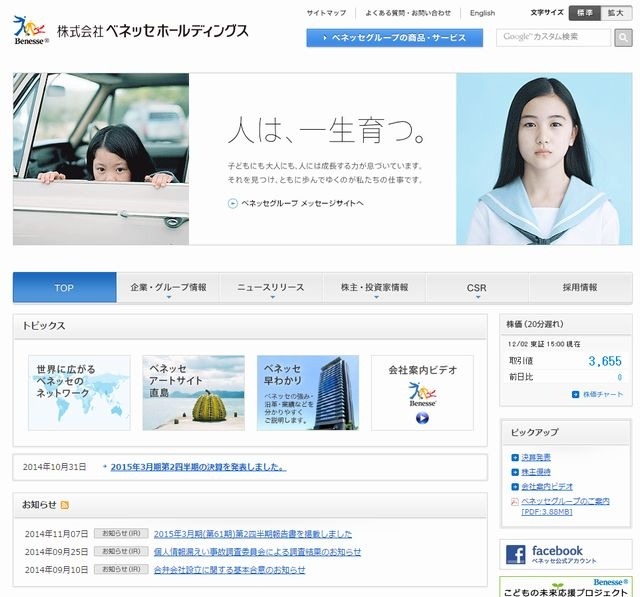Set text size to 標準

(x=582, y=13)
